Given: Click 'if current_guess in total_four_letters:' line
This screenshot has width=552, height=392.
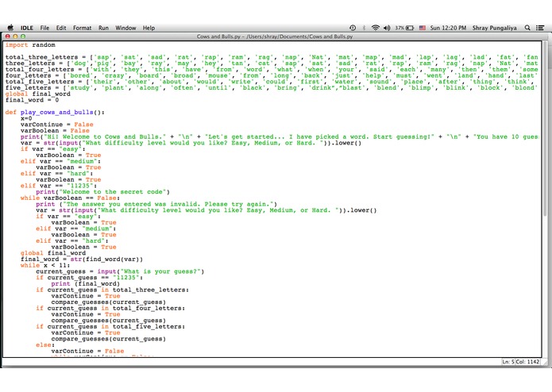Looking at the screenshot, I should pyautogui.click(x=110, y=309).
